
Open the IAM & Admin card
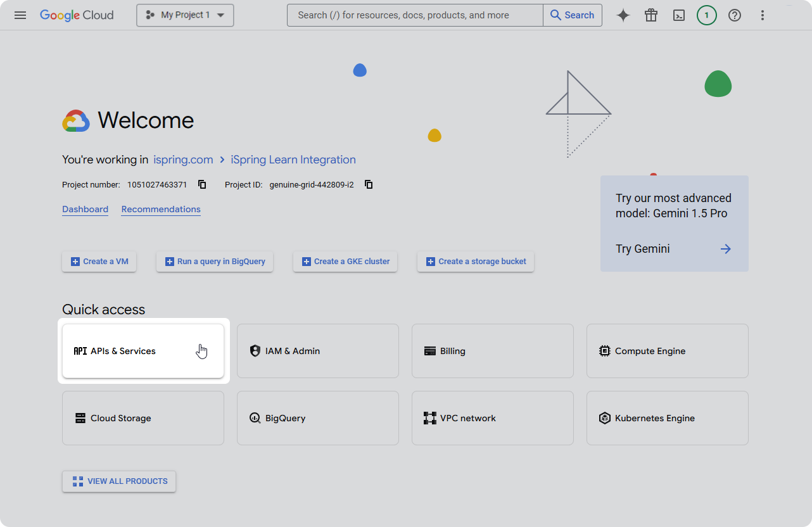pos(318,351)
